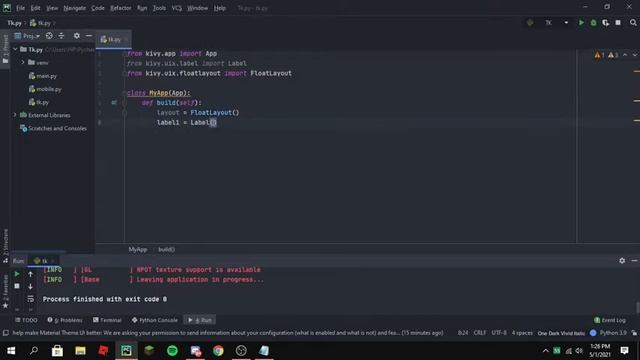Open the Project view selector dropdown
The image size is (640, 360).
pos(27,36)
